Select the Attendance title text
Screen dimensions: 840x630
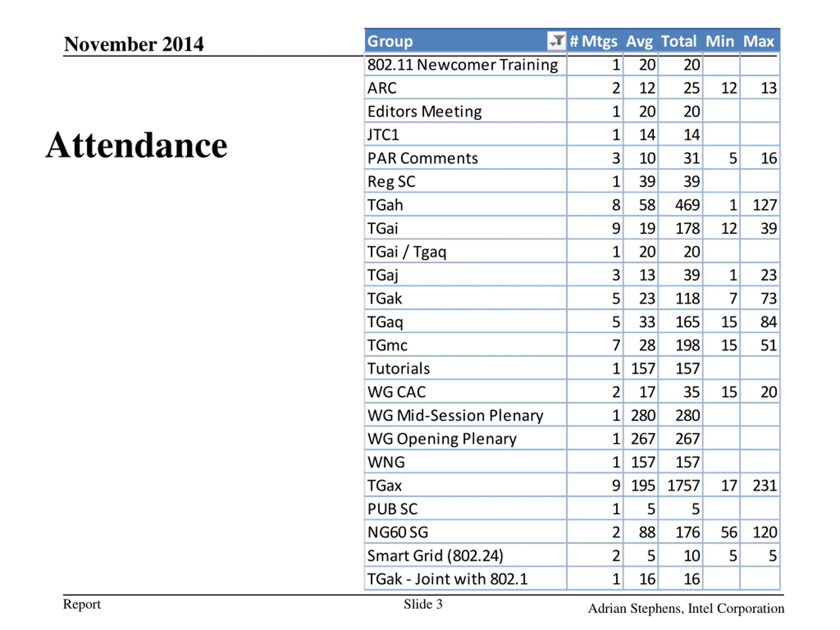click(136, 145)
